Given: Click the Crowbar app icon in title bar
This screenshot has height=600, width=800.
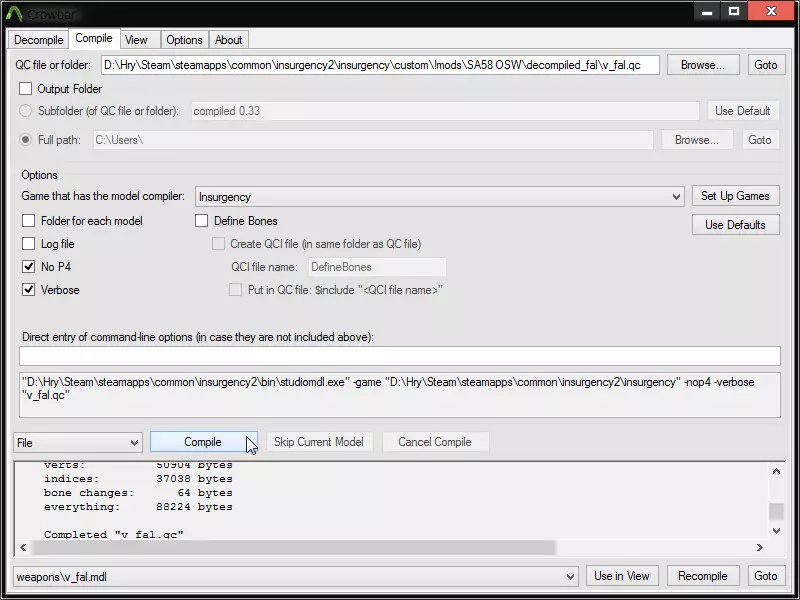Looking at the screenshot, I should (x=14, y=13).
